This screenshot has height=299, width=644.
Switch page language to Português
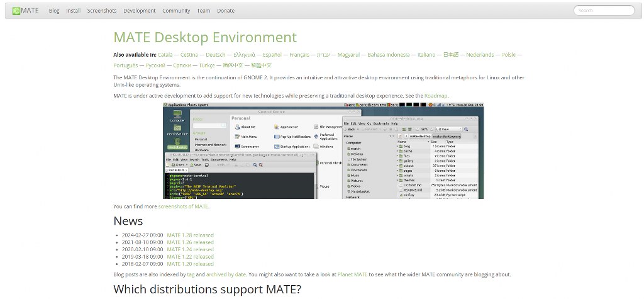pos(126,65)
